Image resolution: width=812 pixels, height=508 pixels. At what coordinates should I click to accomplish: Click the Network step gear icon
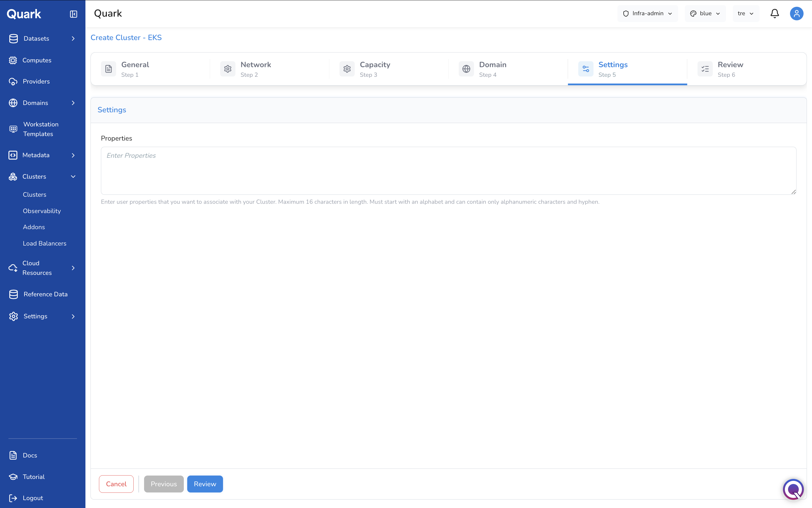pyautogui.click(x=228, y=69)
